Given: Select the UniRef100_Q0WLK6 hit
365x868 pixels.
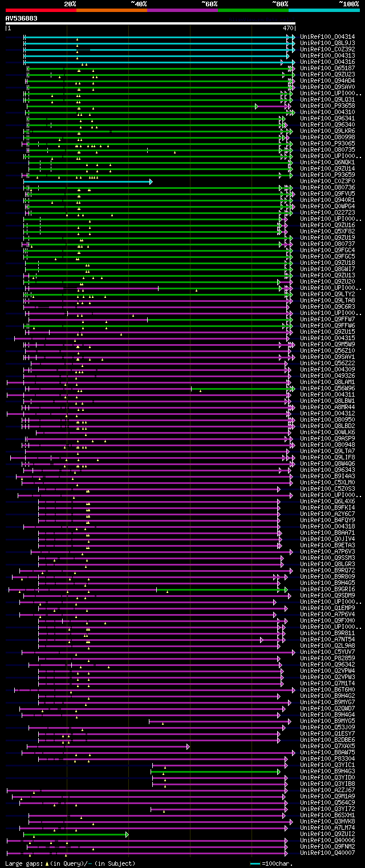Looking at the screenshot, I should 328,433.
